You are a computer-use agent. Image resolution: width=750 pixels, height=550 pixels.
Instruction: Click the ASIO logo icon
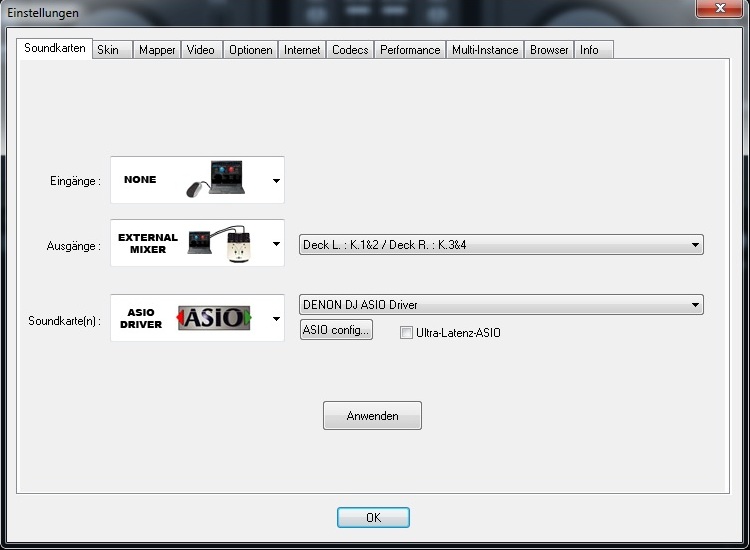pyautogui.click(x=214, y=318)
